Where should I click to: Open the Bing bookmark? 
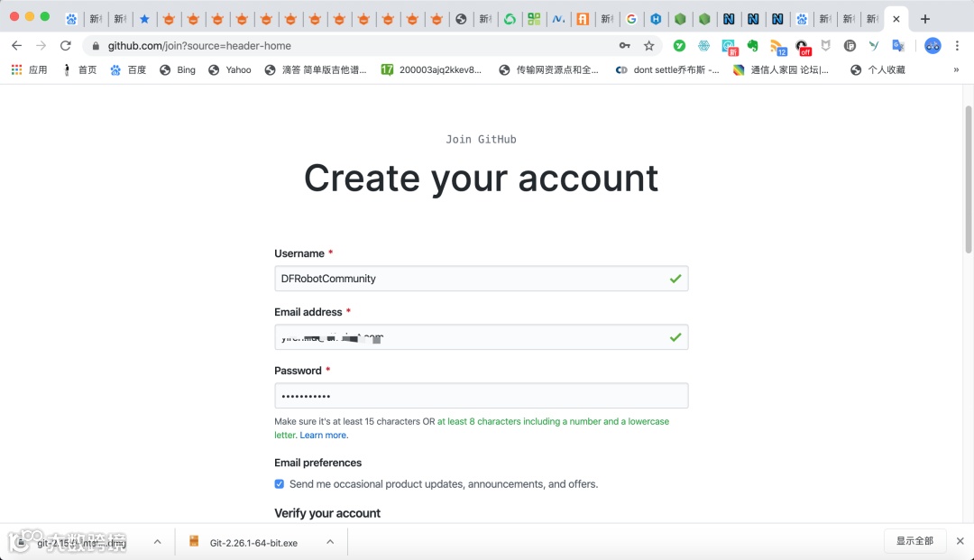[x=178, y=69]
